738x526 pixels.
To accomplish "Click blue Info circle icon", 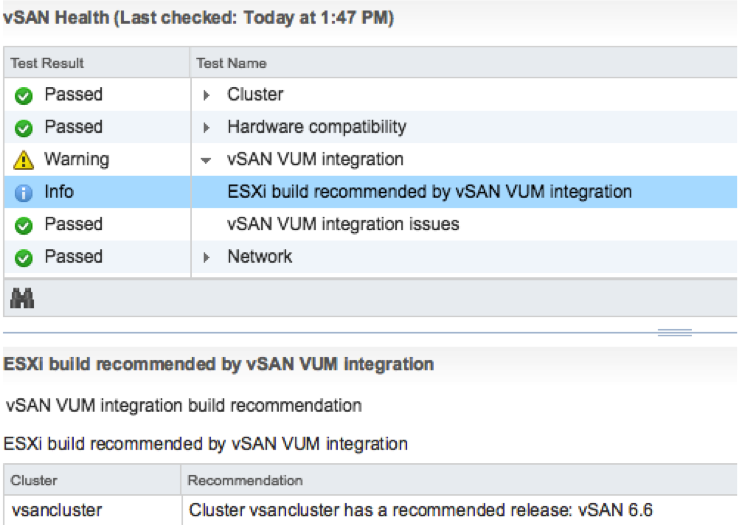I will pos(24,192).
